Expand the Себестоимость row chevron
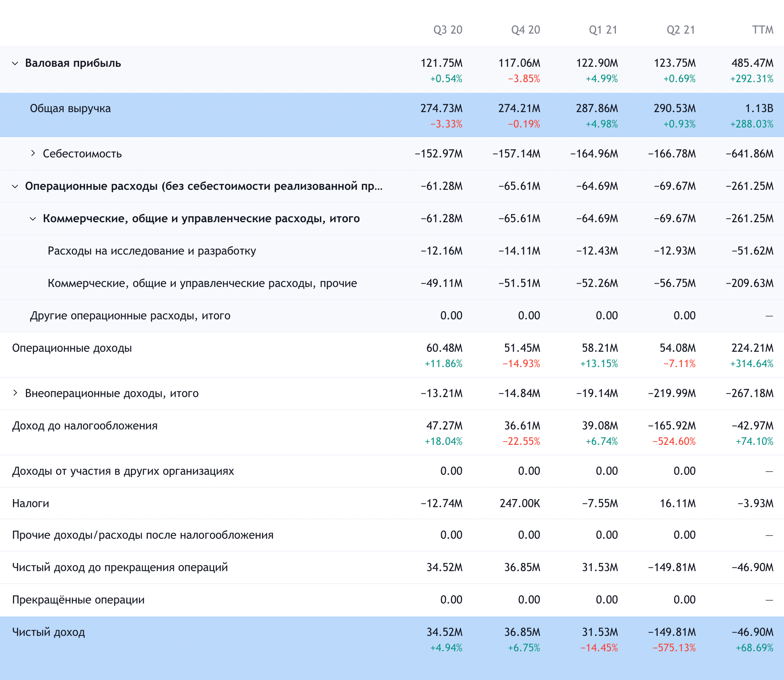This screenshot has height=680, width=784. click(33, 153)
